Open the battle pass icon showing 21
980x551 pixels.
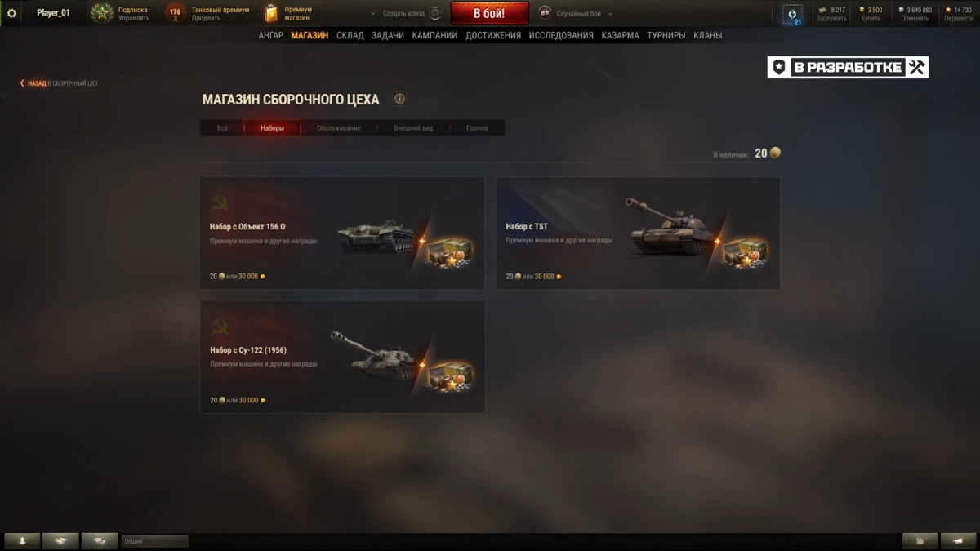[x=792, y=15]
